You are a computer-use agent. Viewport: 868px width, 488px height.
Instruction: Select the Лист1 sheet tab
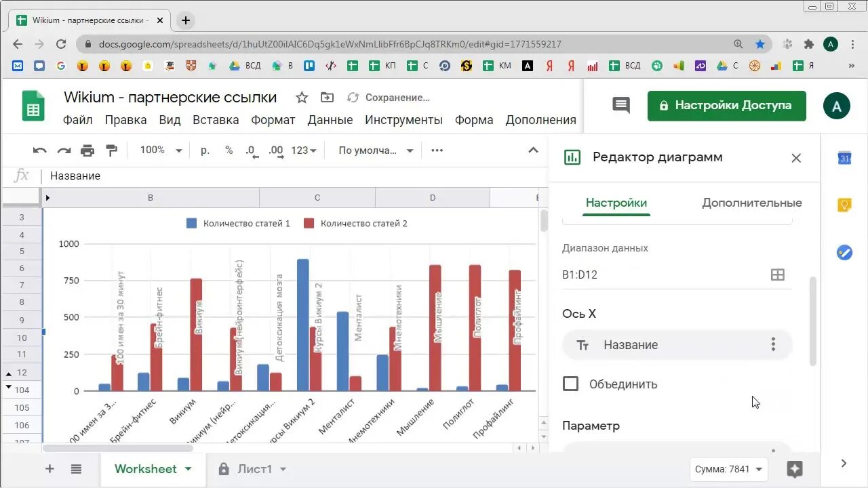tap(254, 469)
